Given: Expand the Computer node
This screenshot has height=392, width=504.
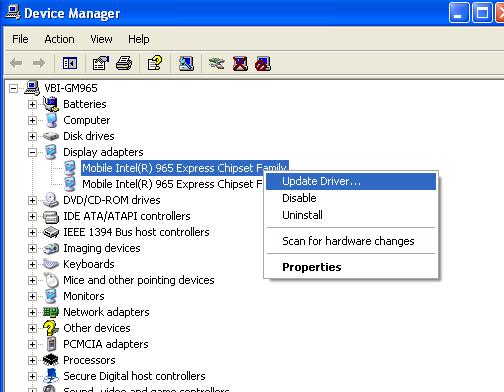Looking at the screenshot, I should click(x=32, y=120).
